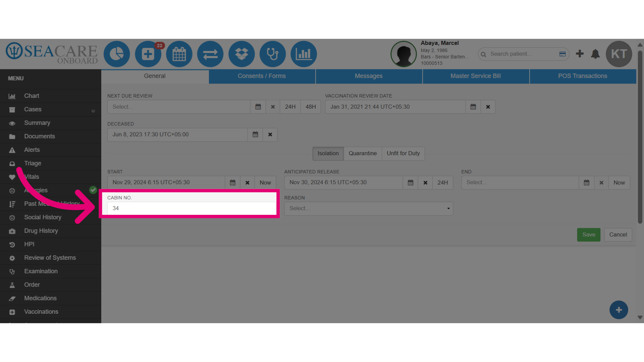Select the Quarantine toggle

tap(363, 154)
